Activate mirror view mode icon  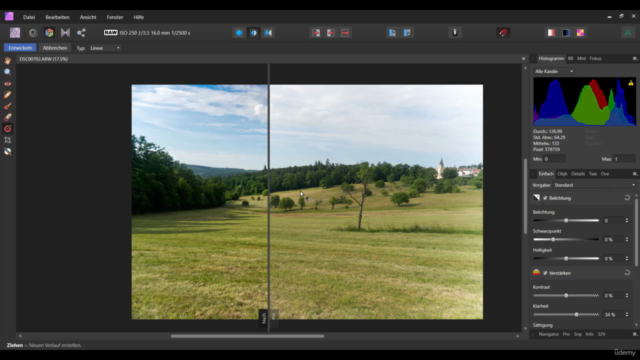[x=268, y=33]
